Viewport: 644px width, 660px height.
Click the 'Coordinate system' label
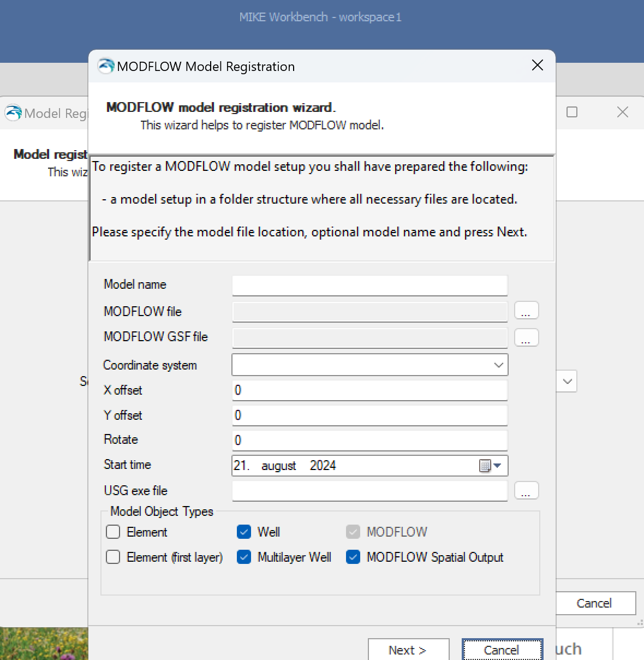[x=150, y=365]
